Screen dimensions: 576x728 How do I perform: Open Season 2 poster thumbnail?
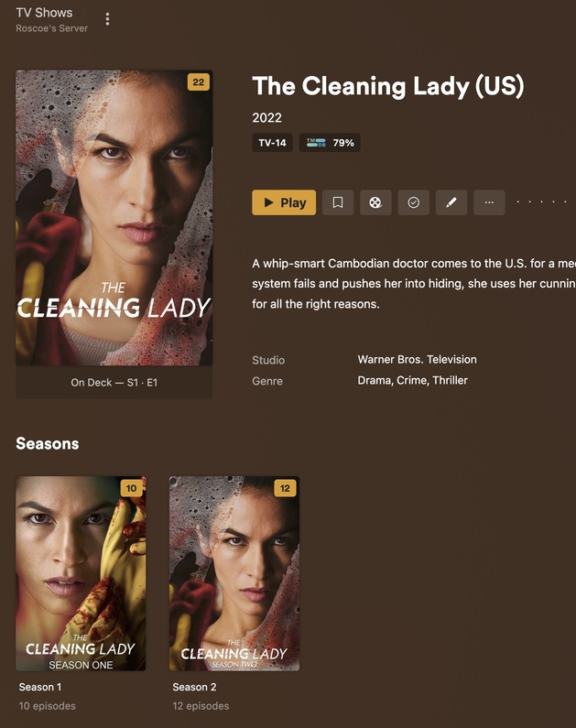(x=234, y=573)
